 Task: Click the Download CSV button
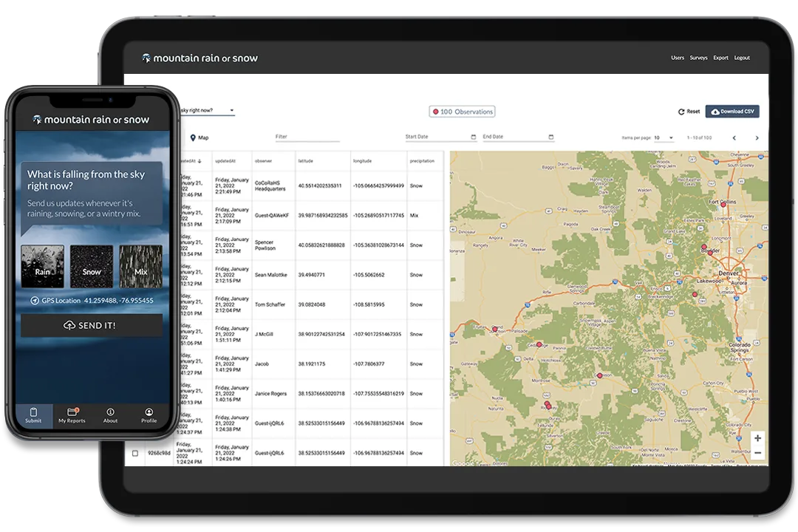coord(732,112)
